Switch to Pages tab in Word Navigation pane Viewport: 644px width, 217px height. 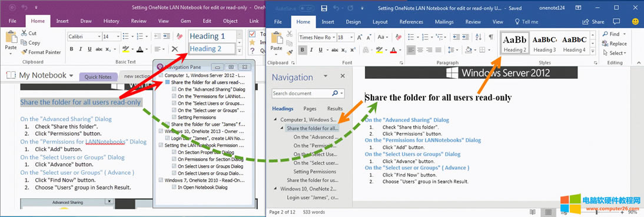[310, 109]
